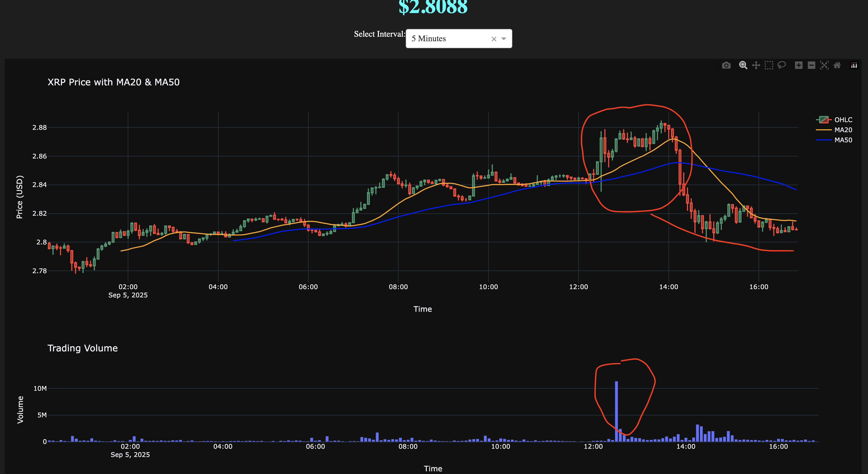Expand the interval dropdown arrow
Image resolution: width=868 pixels, height=474 pixels.
[x=504, y=39]
